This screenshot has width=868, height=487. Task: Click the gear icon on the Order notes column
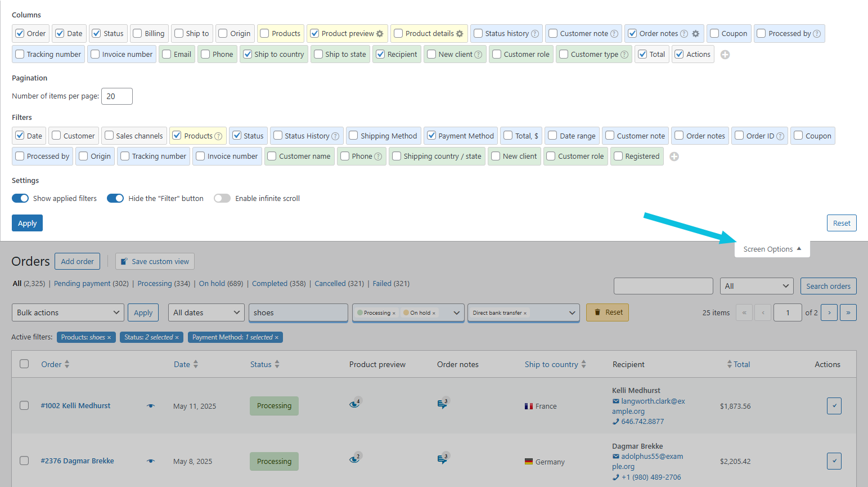tap(696, 33)
